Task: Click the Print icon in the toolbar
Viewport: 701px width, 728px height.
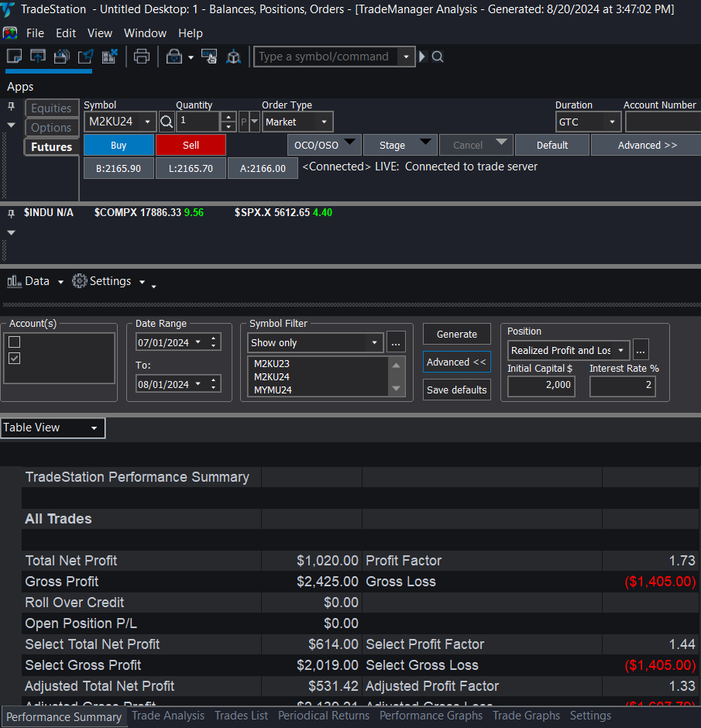Action: (x=142, y=57)
